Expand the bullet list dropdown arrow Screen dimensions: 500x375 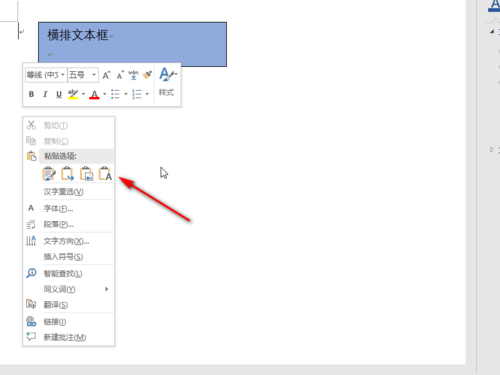click(x=126, y=94)
